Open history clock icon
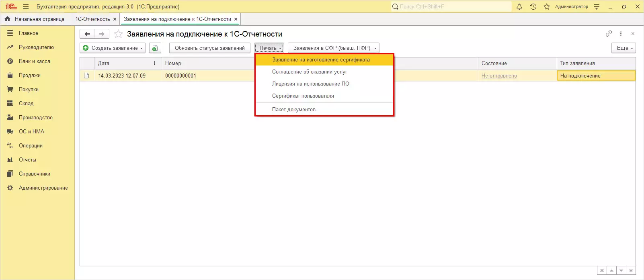 tap(533, 6)
